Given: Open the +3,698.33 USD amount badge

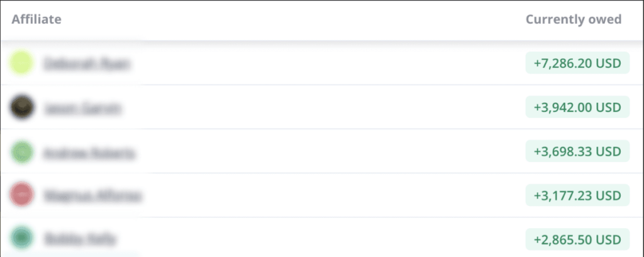Looking at the screenshot, I should click(x=577, y=151).
